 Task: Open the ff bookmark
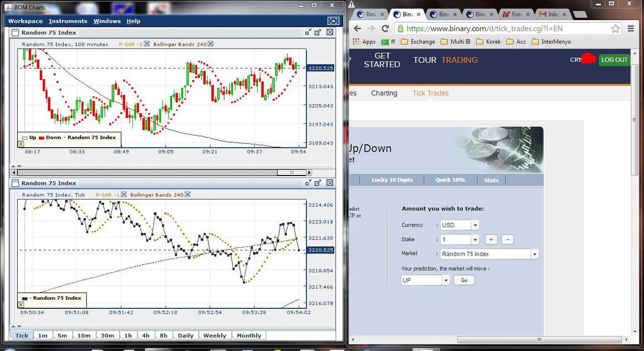point(388,42)
